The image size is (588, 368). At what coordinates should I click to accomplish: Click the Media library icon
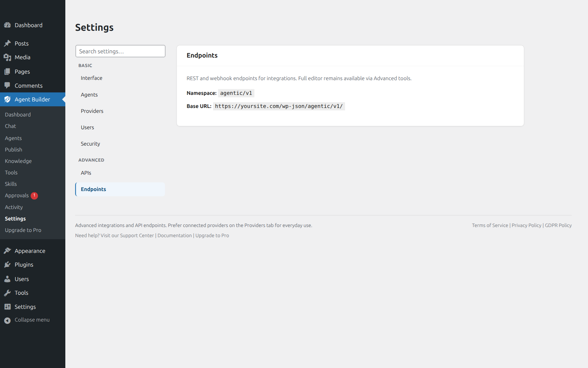7,57
